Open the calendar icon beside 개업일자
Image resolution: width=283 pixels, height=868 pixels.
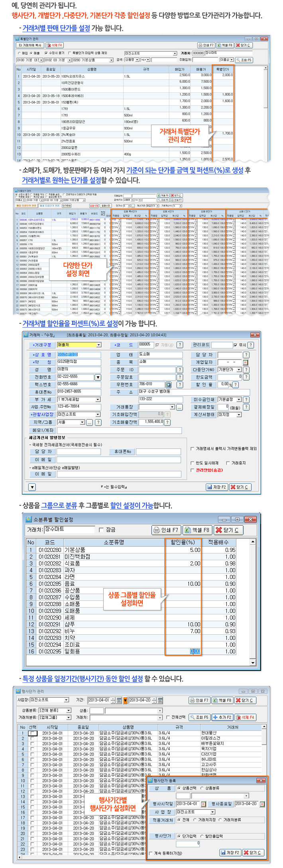(x=246, y=362)
